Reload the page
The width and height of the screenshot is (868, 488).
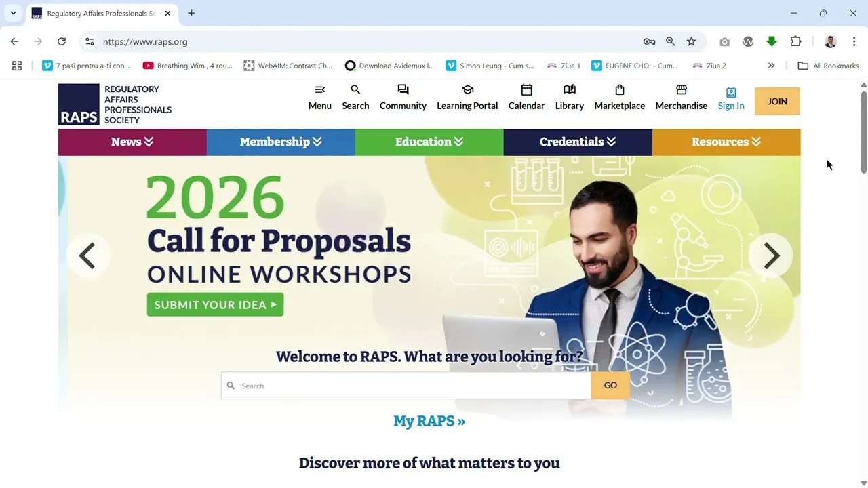[62, 41]
